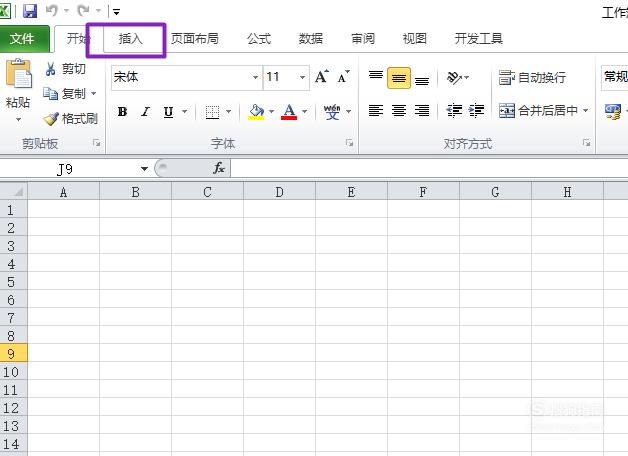The width and height of the screenshot is (628, 456).
Task: Click the 复制 (Copy) button
Action: [x=64, y=94]
